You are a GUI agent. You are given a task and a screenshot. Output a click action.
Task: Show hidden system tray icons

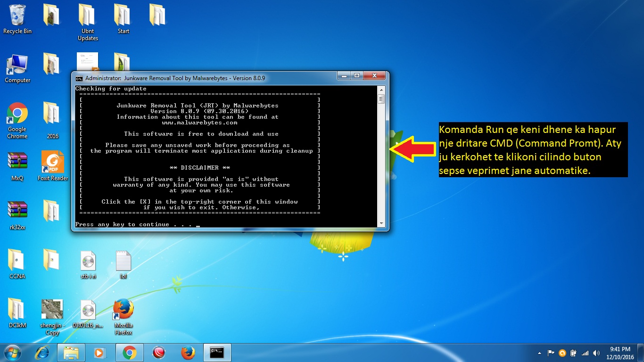click(539, 353)
